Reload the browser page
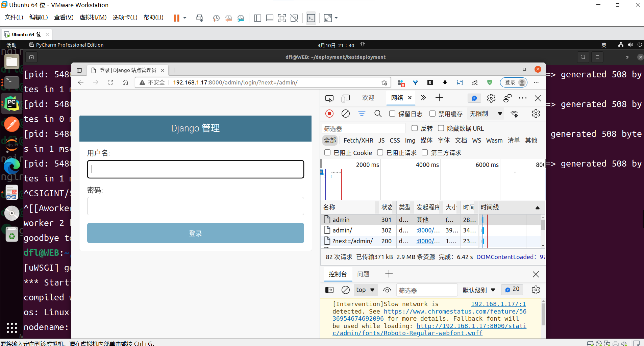This screenshot has height=346, width=644. tap(110, 82)
